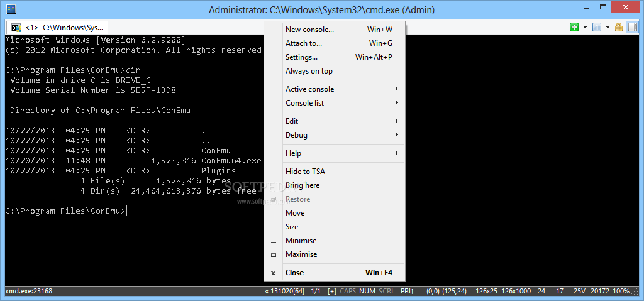The height and width of the screenshot is (301, 644).
Task: Toggle the scroll buffer icon in the toolbar
Action: 633,28
